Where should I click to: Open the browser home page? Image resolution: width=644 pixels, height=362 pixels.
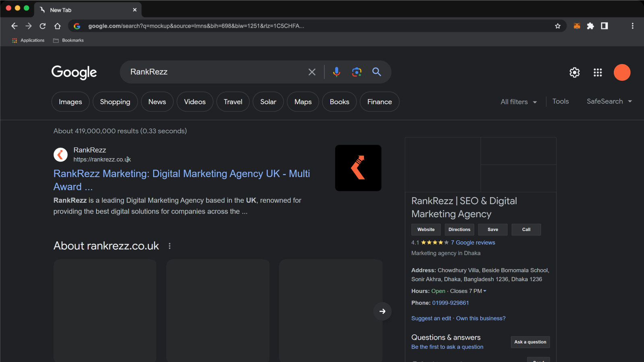58,26
